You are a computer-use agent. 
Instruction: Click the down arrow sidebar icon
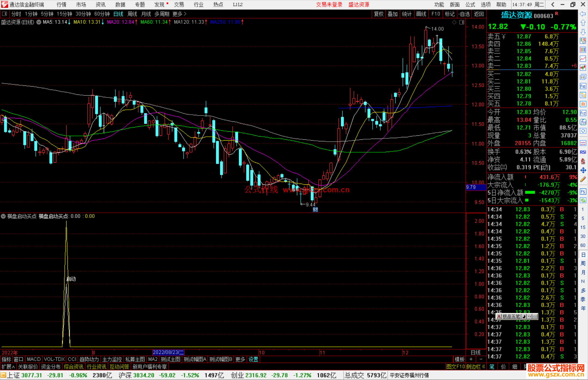coord(583,32)
